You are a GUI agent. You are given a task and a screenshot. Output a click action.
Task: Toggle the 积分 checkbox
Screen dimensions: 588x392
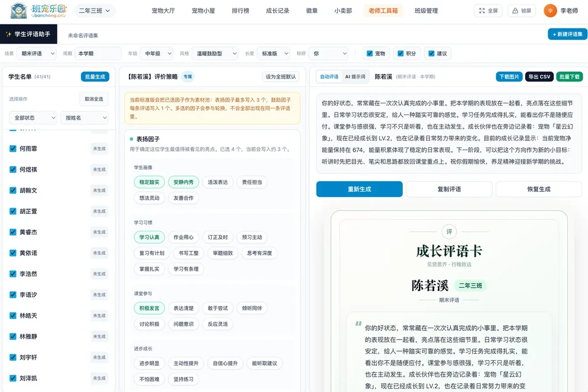[x=401, y=54]
